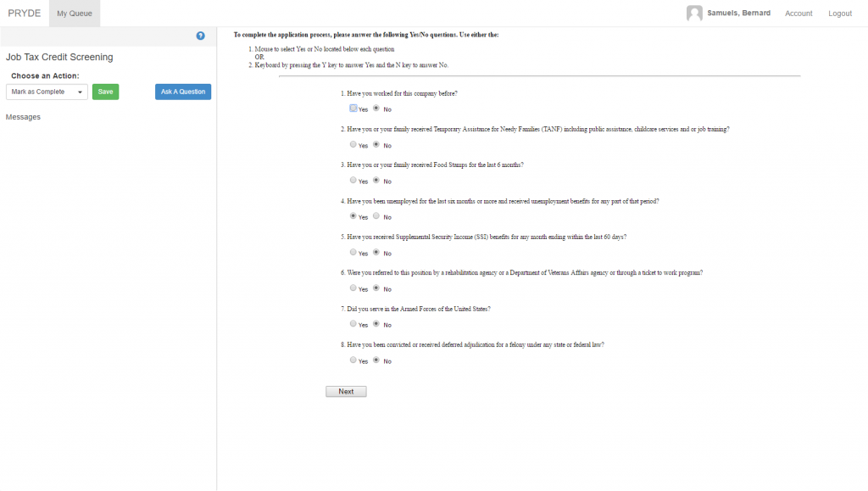Select No for unemployed six months question
The height and width of the screenshot is (491, 868).
376,217
